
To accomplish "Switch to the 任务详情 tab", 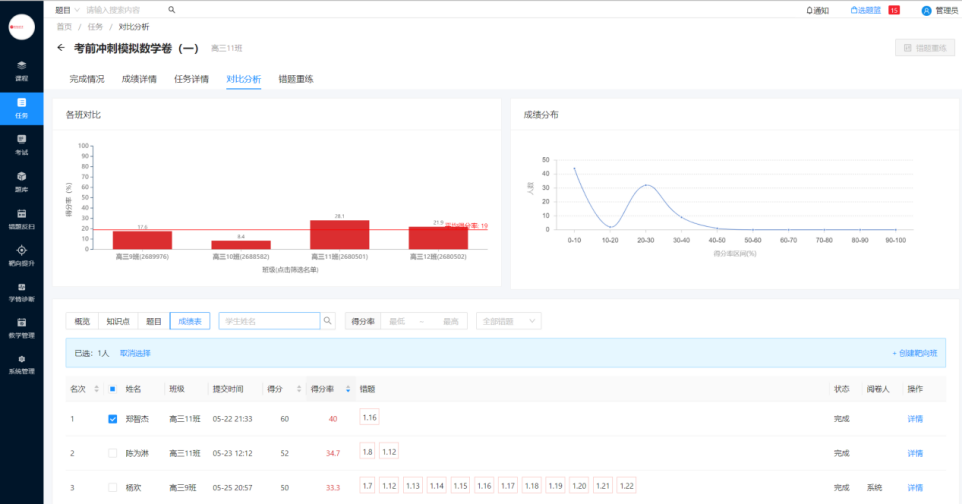I will [x=191, y=79].
